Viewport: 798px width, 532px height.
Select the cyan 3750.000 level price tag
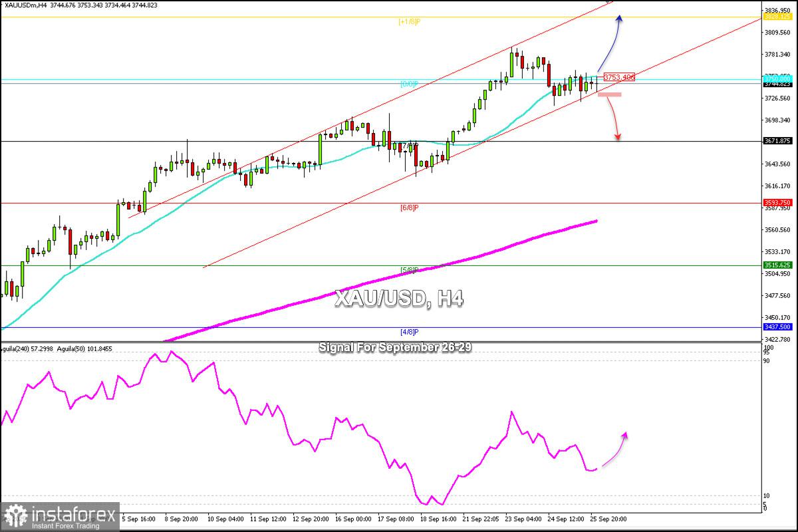777,79
